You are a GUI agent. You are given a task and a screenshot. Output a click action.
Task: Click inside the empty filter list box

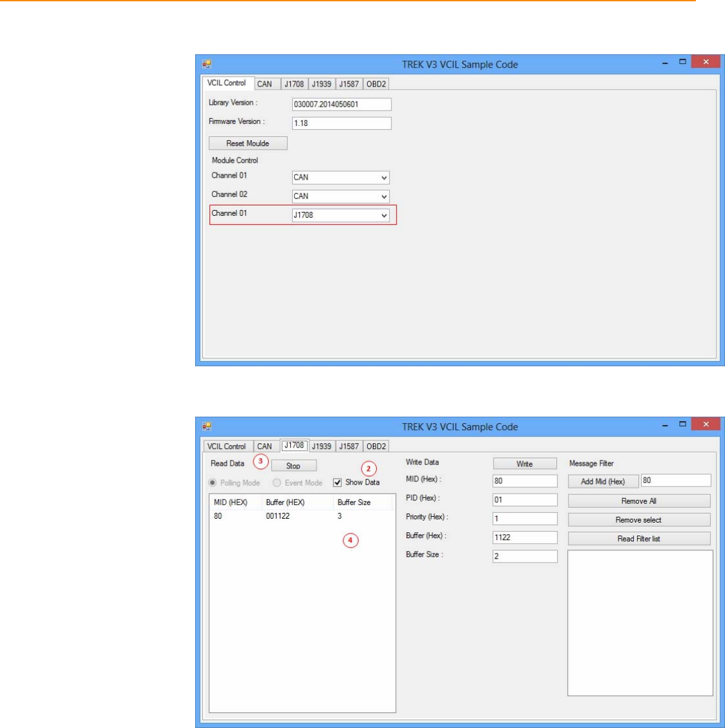[640, 623]
